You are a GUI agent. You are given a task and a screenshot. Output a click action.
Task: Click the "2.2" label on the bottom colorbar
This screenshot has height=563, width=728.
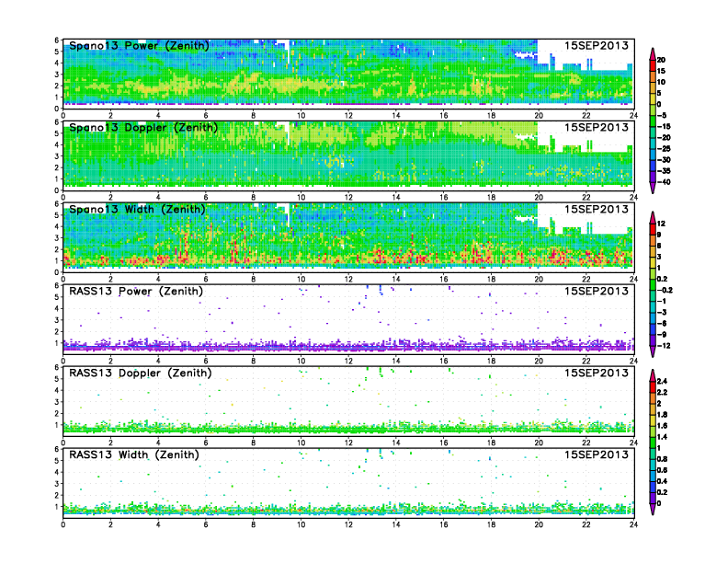pyautogui.click(x=662, y=393)
